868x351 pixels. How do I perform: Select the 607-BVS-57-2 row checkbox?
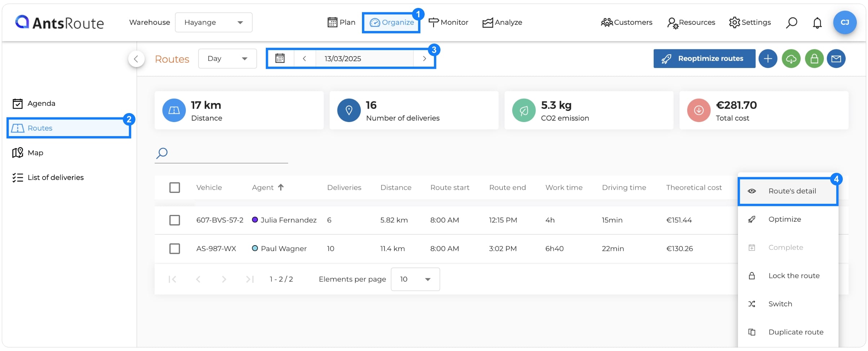[175, 220]
